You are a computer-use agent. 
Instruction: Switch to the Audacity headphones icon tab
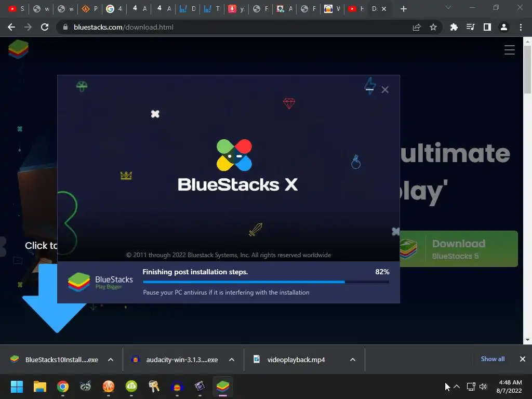(x=332, y=9)
